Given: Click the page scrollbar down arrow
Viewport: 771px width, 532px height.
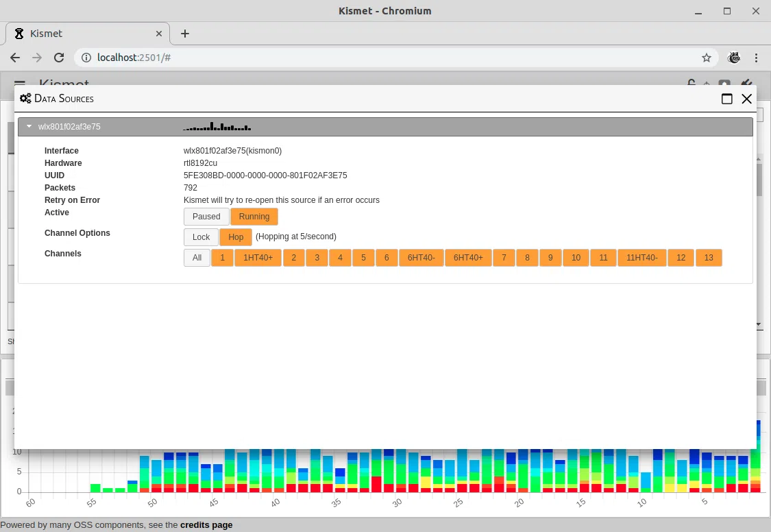Looking at the screenshot, I should pos(759,324).
